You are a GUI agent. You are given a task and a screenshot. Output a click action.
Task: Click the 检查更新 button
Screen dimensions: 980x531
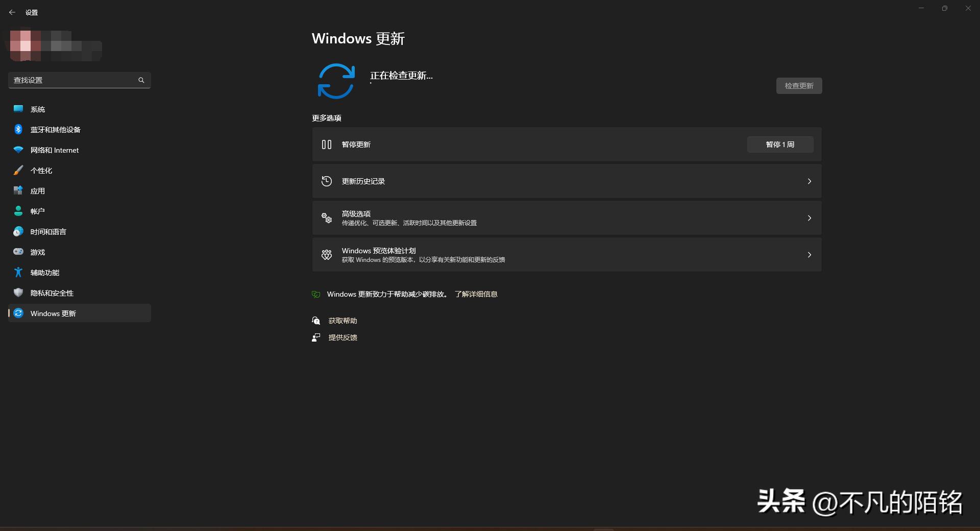pos(799,86)
